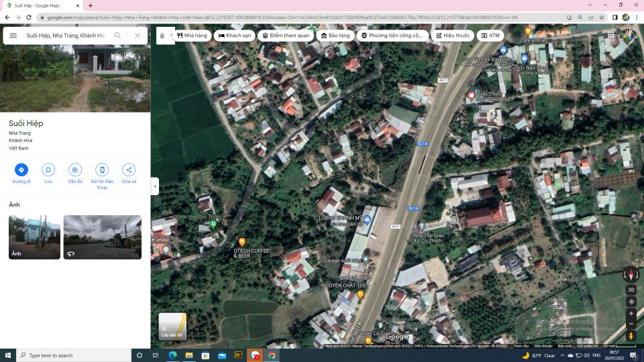
Task: Reload the page
Action: pos(29,17)
